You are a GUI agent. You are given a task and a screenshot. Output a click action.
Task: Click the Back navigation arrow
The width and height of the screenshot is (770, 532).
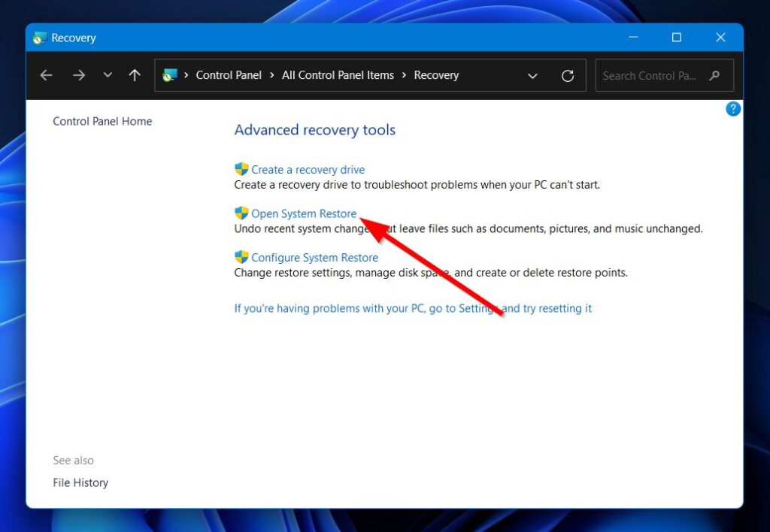click(47, 75)
